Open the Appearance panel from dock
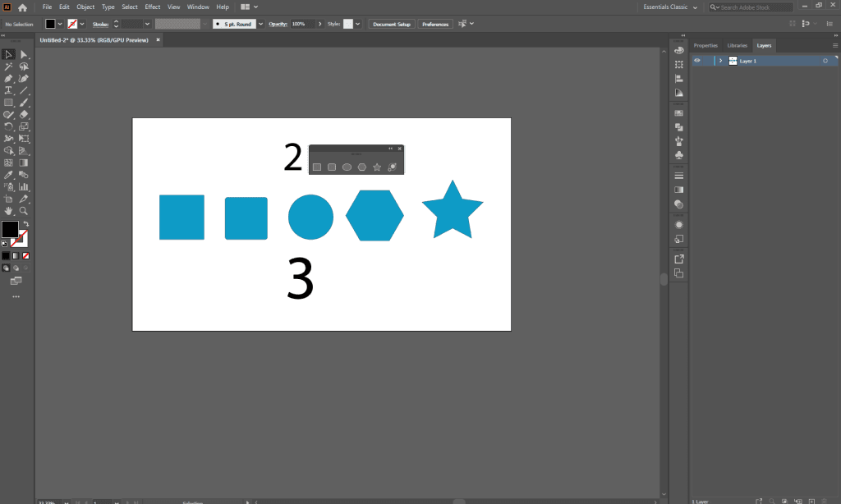 coord(679,225)
